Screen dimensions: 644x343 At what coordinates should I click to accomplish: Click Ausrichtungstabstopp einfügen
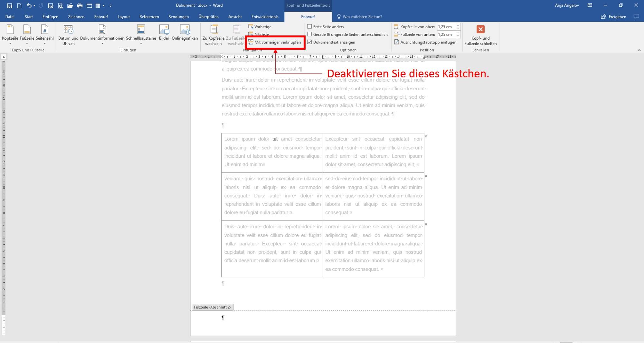coord(425,42)
